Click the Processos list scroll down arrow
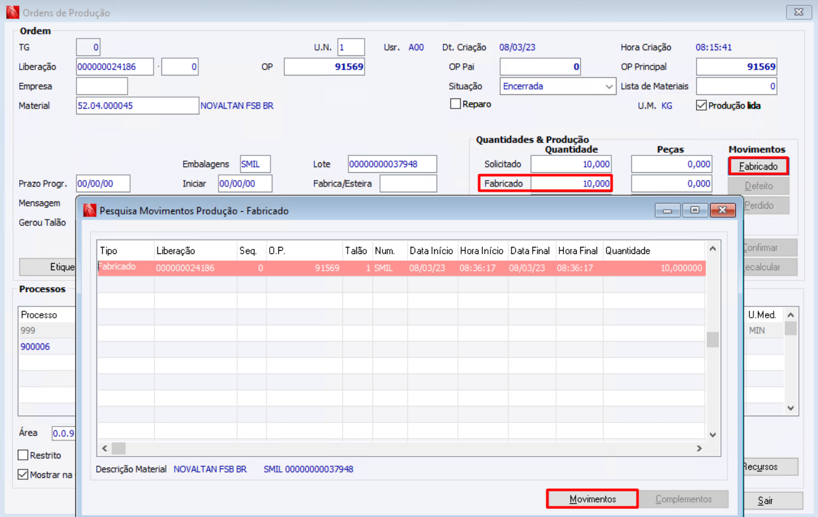 coord(791,408)
